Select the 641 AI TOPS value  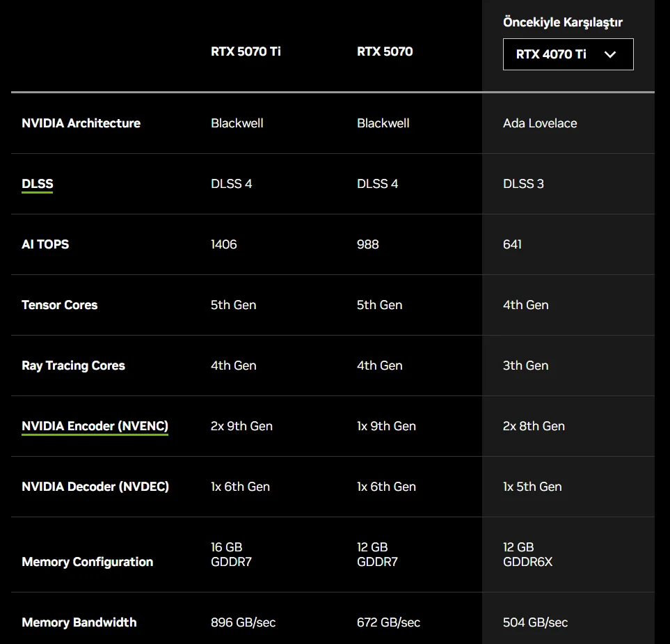coord(512,244)
